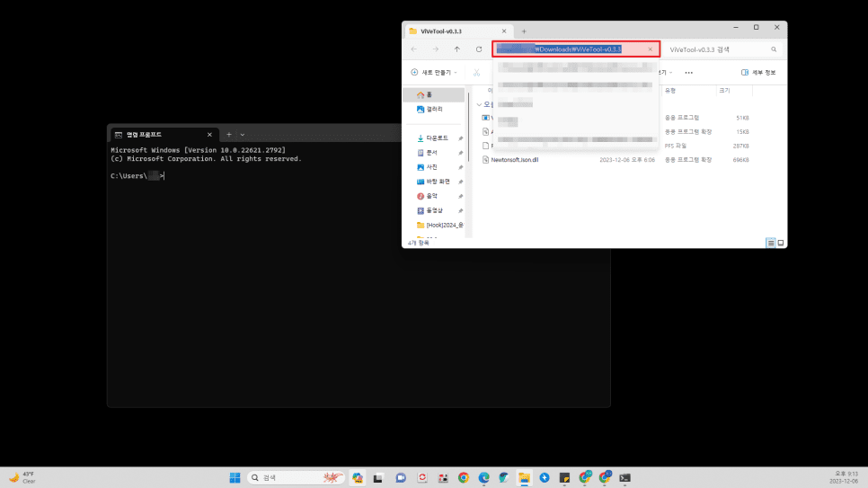
Task: Open 다운로드 in the sidebar
Action: pos(434,138)
